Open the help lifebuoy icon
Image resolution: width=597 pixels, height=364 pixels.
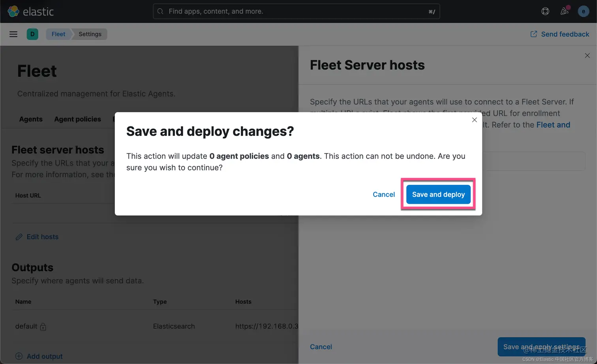point(545,11)
